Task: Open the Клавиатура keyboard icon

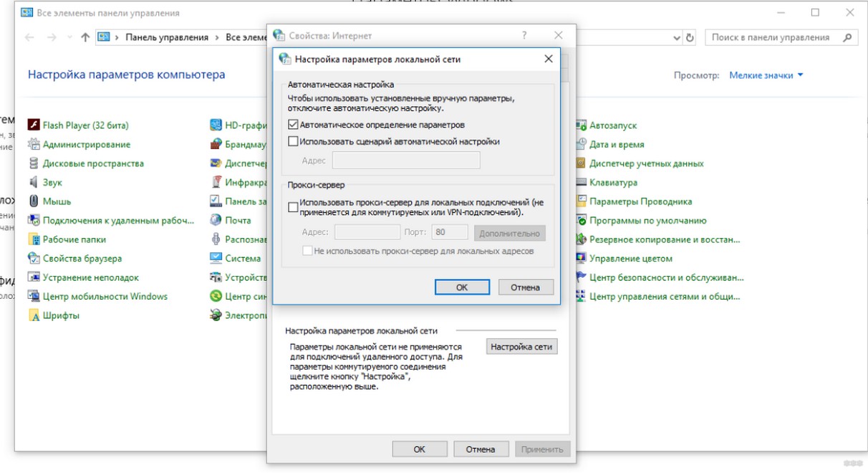Action: tap(581, 183)
